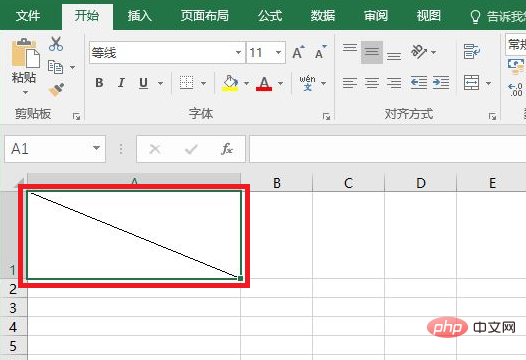Toggle Italic formatting
526x360 pixels.
point(121,83)
